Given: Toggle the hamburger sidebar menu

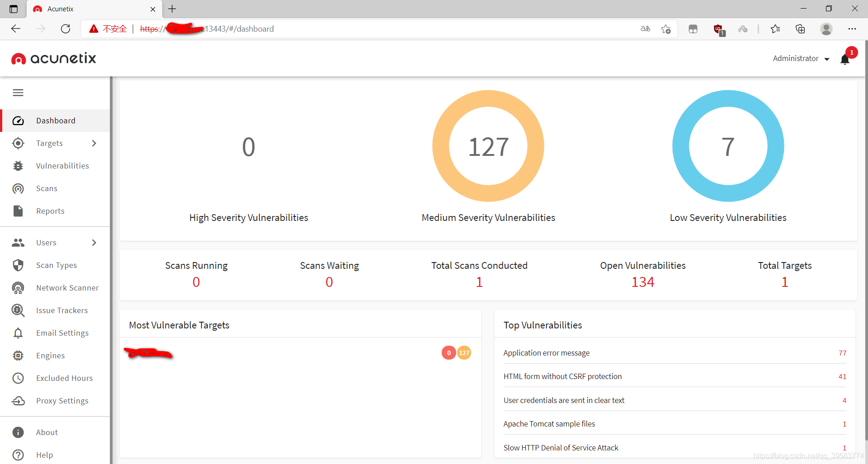Looking at the screenshot, I should 18,93.
